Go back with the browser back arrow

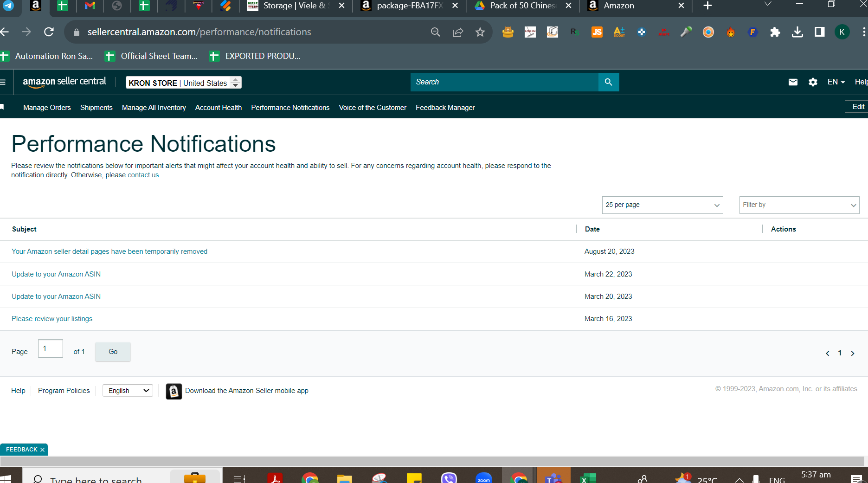[x=5, y=32]
